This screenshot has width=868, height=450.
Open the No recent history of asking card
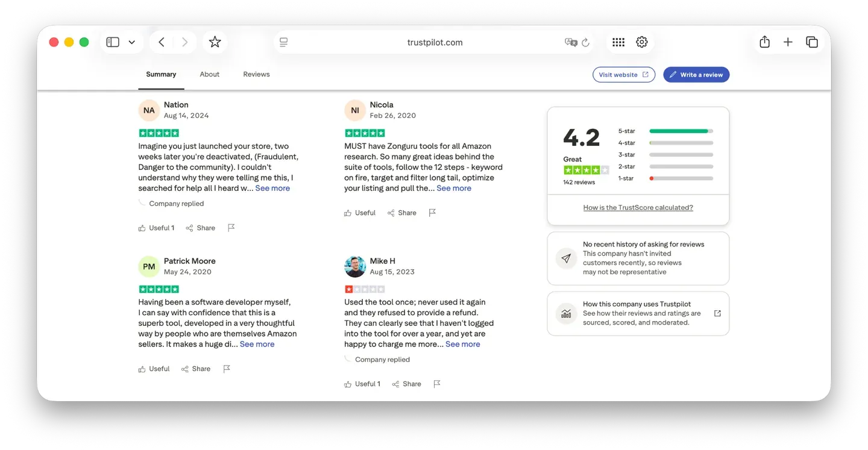coord(638,258)
